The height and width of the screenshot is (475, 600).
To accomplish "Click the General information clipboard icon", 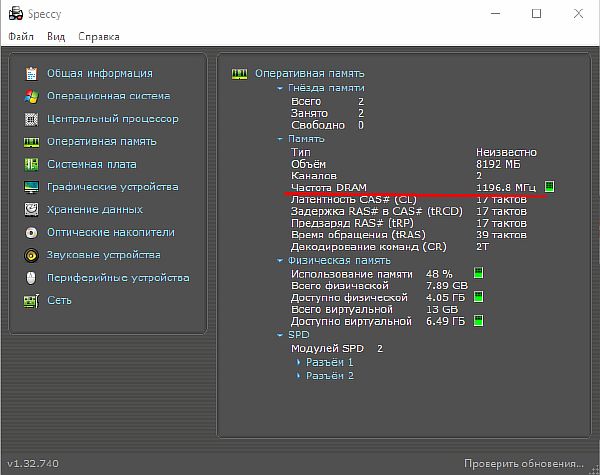I will 31,73.
